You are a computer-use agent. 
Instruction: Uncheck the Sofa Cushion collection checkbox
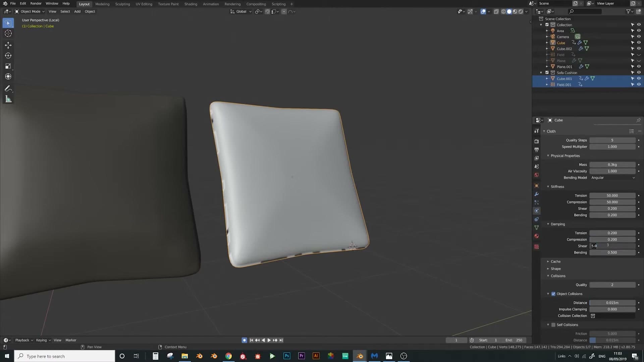(x=547, y=72)
